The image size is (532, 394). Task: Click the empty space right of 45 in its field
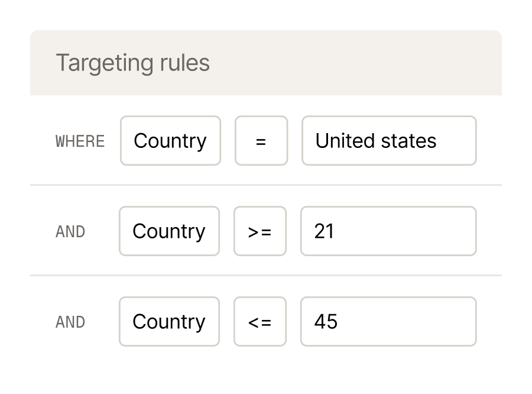click(x=407, y=321)
